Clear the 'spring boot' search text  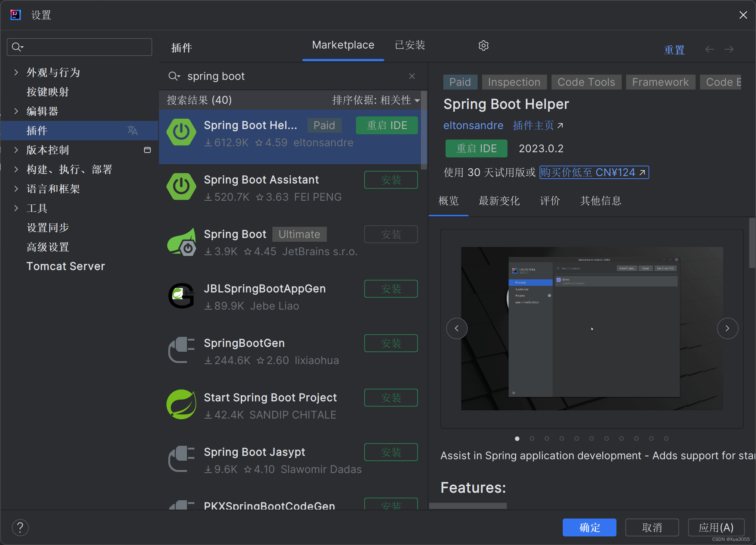pos(412,76)
